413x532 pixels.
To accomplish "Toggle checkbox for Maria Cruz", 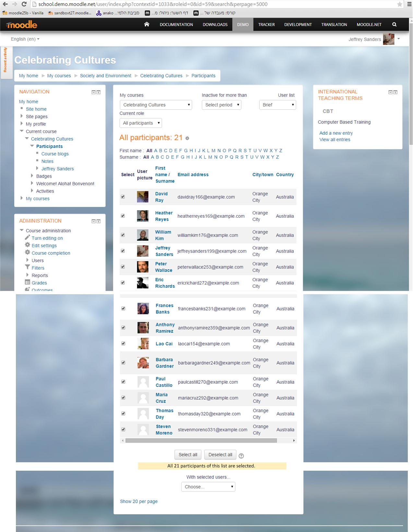I will [x=123, y=397].
